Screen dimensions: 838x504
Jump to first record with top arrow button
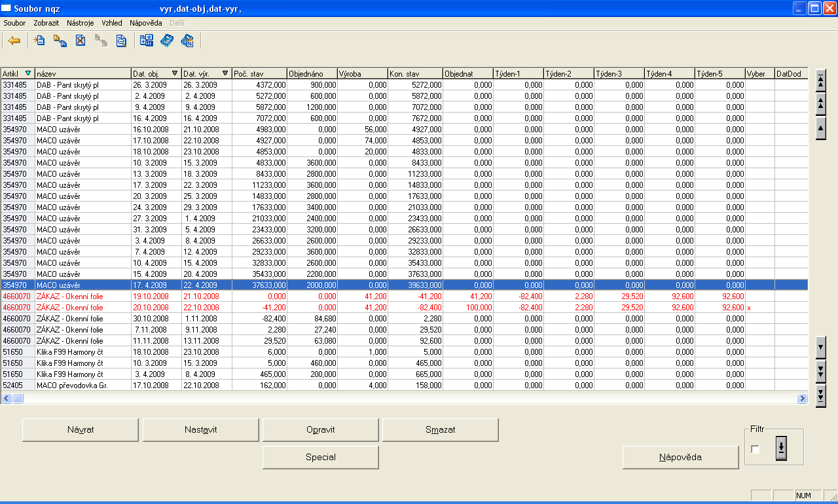click(x=821, y=81)
